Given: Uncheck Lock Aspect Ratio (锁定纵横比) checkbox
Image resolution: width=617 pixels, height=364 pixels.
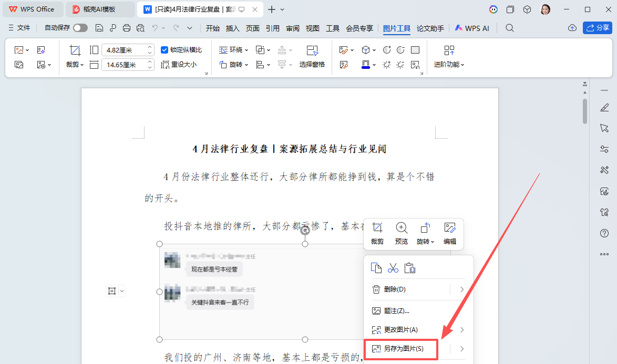Looking at the screenshot, I should (164, 50).
